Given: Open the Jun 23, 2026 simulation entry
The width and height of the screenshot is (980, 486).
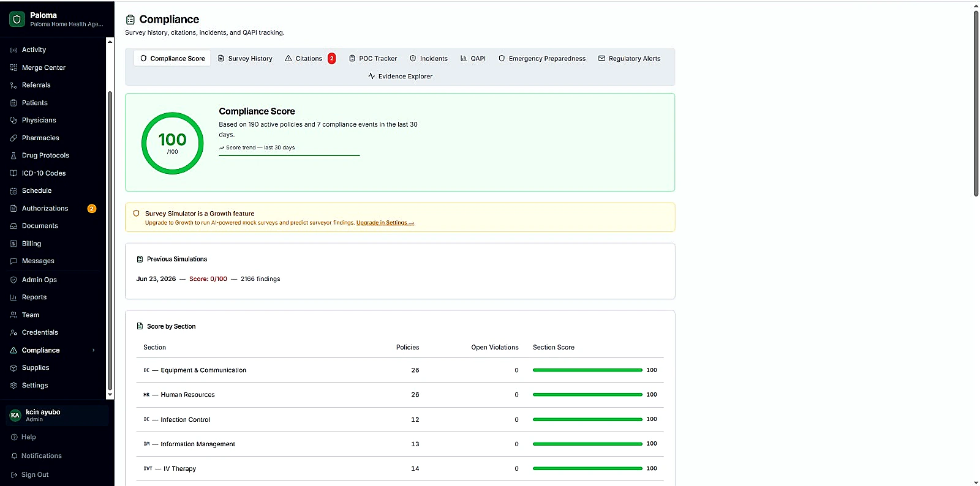Looking at the screenshot, I should click(208, 279).
